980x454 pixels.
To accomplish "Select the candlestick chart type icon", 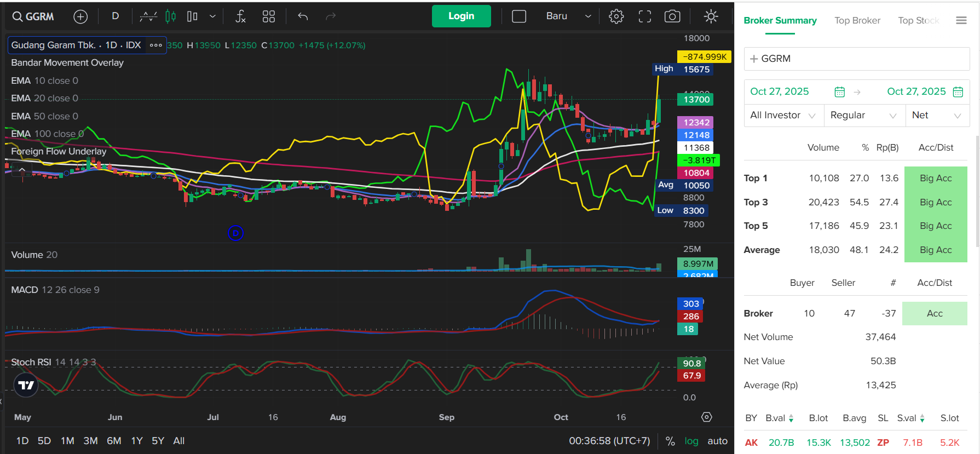I will pyautogui.click(x=171, y=16).
